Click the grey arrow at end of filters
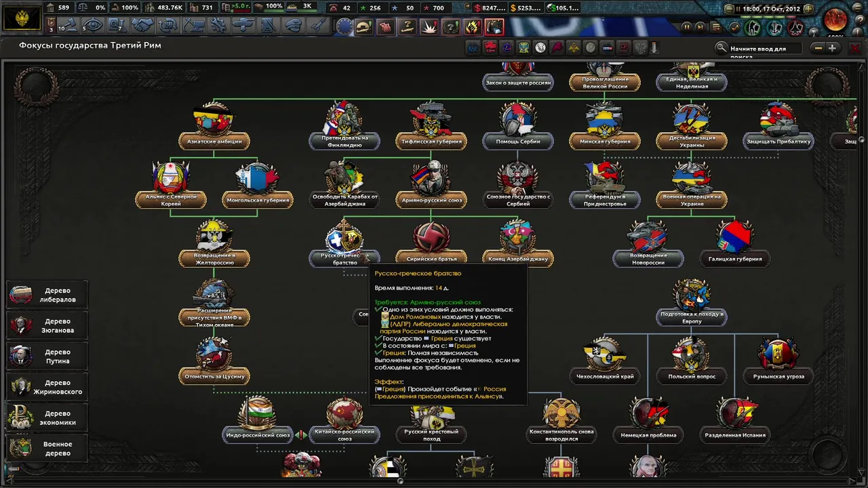Viewport: 868px width, 488px height. coord(654,47)
